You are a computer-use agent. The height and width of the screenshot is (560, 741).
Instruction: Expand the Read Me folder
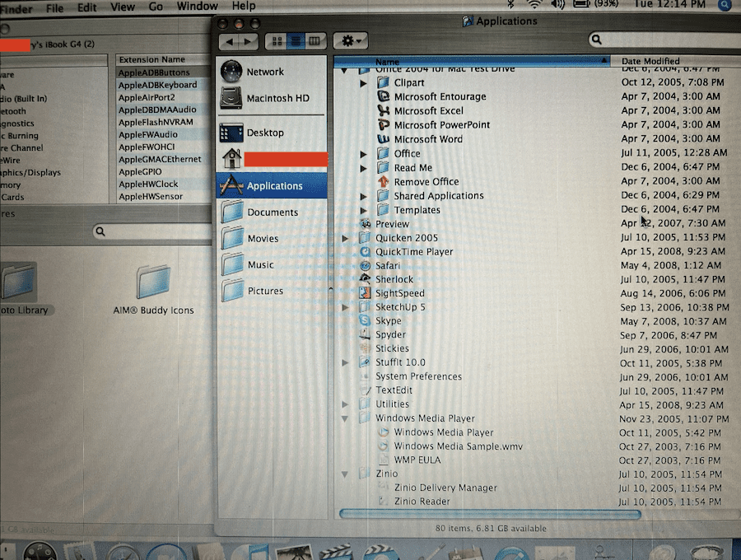363,168
